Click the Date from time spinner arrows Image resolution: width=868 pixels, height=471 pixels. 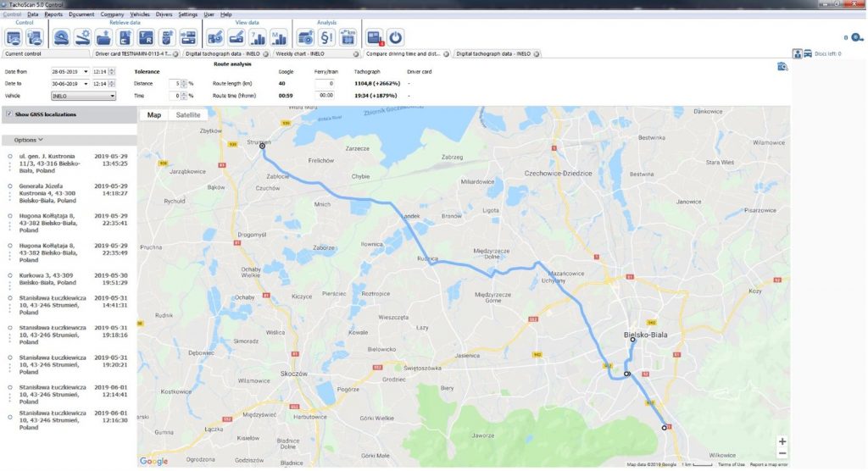tap(112, 72)
